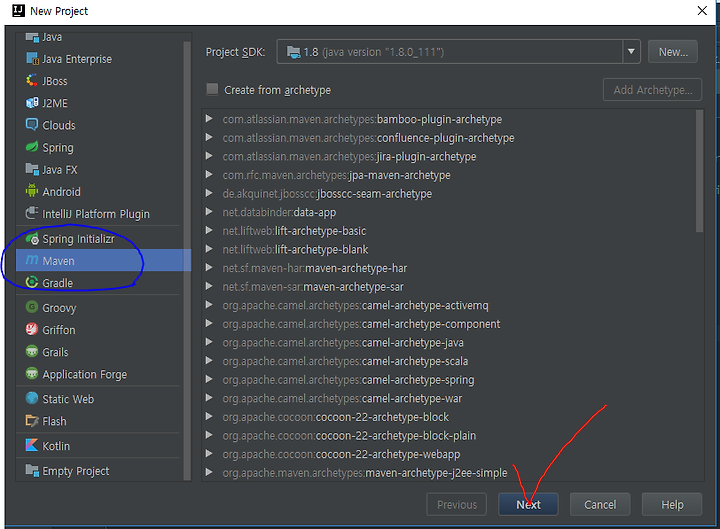Expand lift-archetype-basic node
The width and height of the screenshot is (720, 529).
tap(209, 231)
